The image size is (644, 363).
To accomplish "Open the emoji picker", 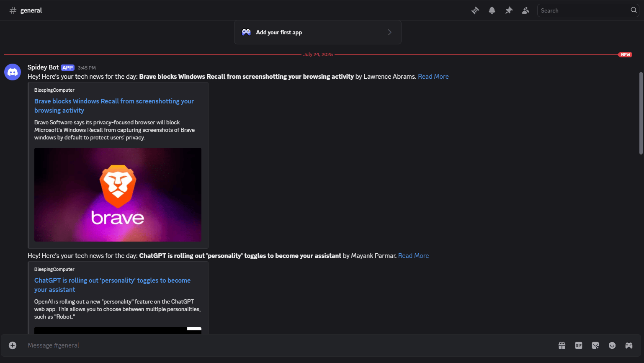I will (612, 345).
